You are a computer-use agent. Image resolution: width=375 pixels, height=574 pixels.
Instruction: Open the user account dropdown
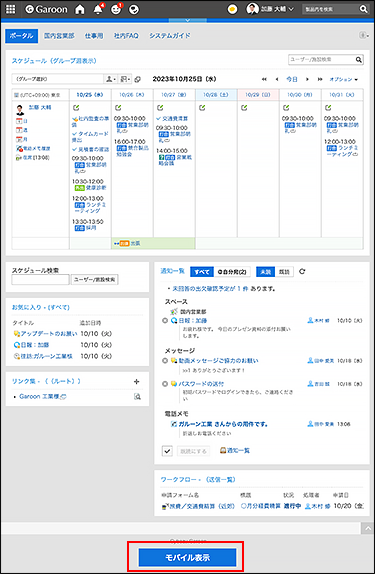[x=270, y=9]
